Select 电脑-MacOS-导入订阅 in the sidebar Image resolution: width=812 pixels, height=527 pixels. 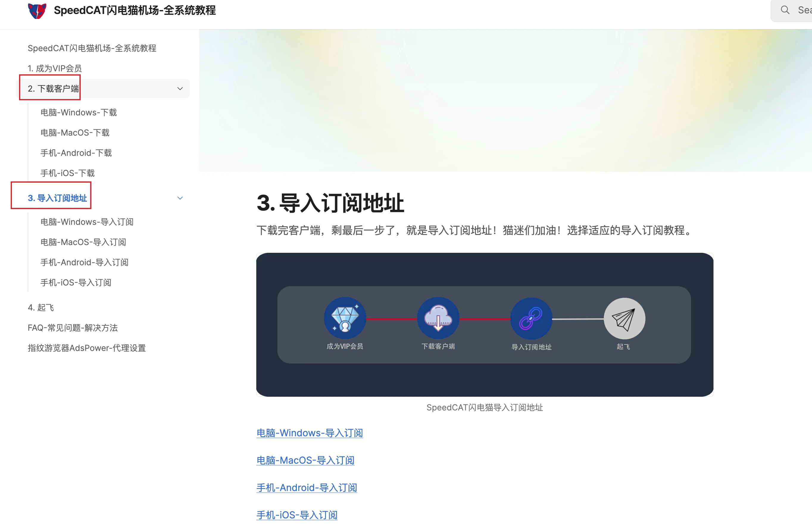tap(83, 242)
